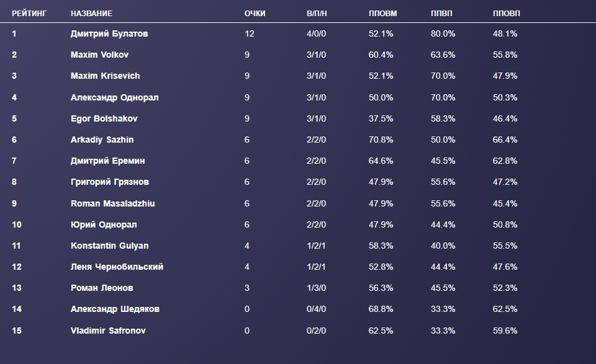Select Arkadiy Sazhin in the standings
596x364 pixels.
click(x=102, y=140)
